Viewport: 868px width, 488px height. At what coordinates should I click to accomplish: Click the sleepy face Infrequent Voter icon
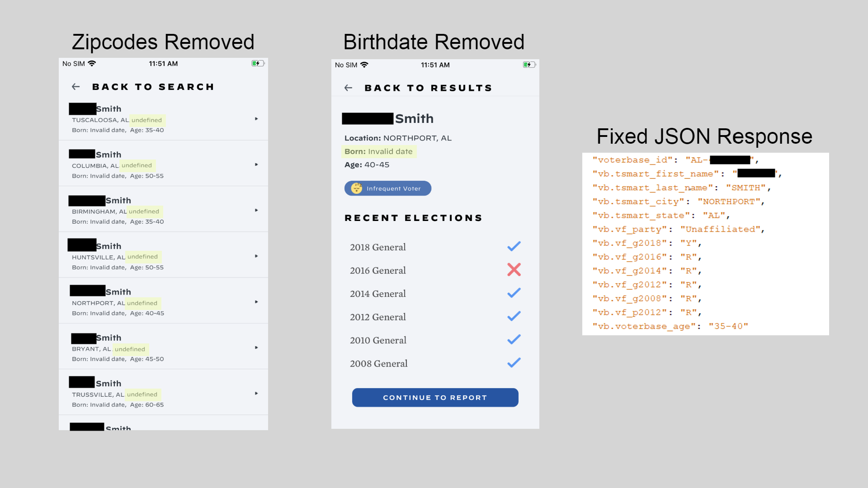coord(357,188)
